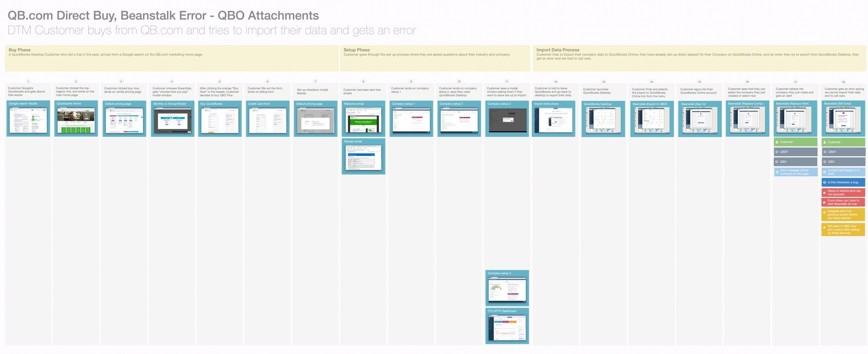
Task: Select text 'Customer is told to leave QuickBooks'
Action: click(x=553, y=91)
